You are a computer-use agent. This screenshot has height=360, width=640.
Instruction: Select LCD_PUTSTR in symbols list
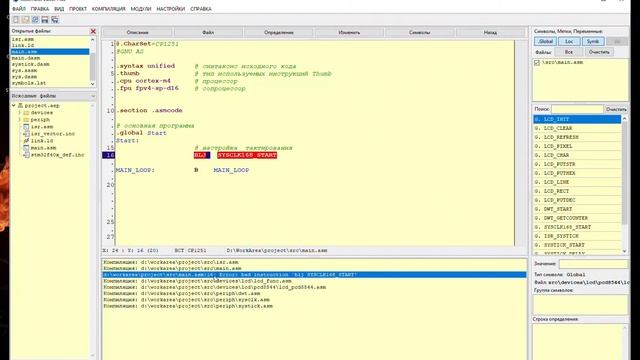tap(577, 164)
